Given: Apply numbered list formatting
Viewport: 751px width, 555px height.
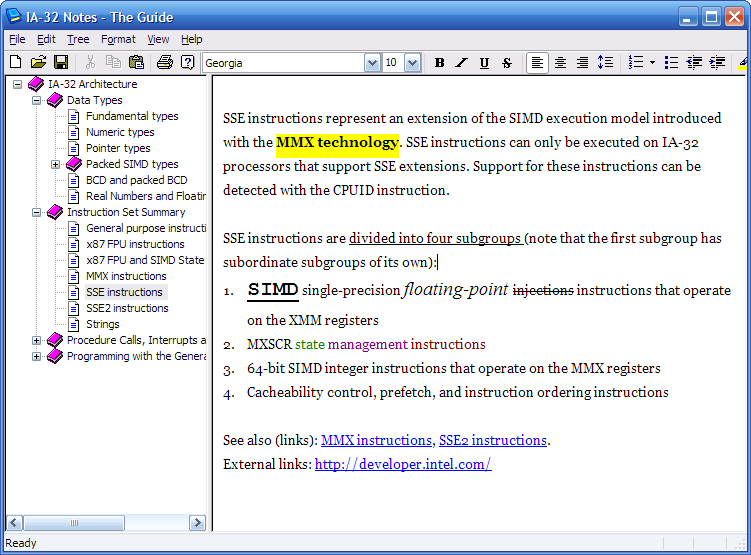Looking at the screenshot, I should click(636, 63).
